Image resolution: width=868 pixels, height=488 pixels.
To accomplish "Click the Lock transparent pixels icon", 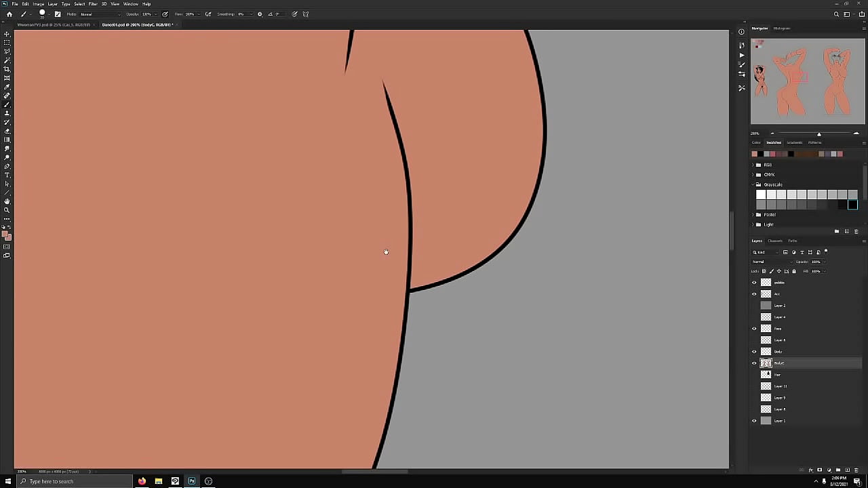I will click(764, 271).
